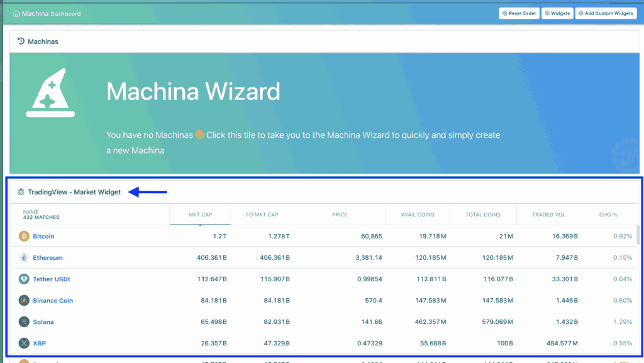The height and width of the screenshot is (363, 644).
Task: Sort by PRICE column
Action: coord(340,215)
